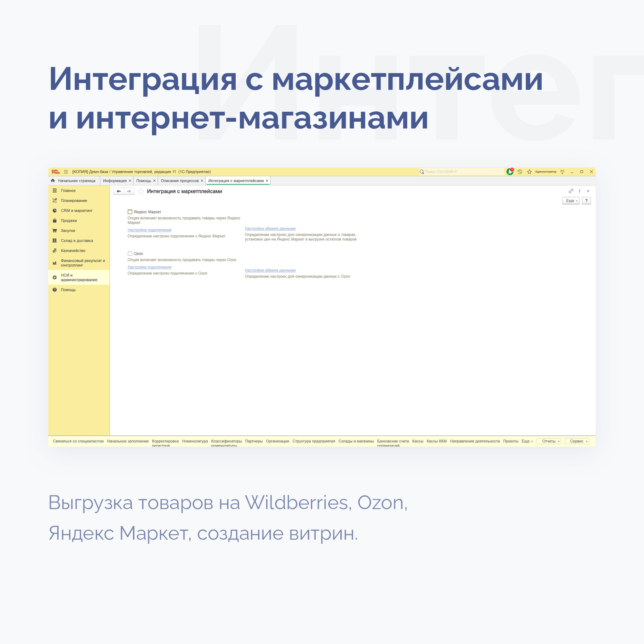Open the 1C main menu hamburger icon
The width and height of the screenshot is (644, 644).
point(66,172)
